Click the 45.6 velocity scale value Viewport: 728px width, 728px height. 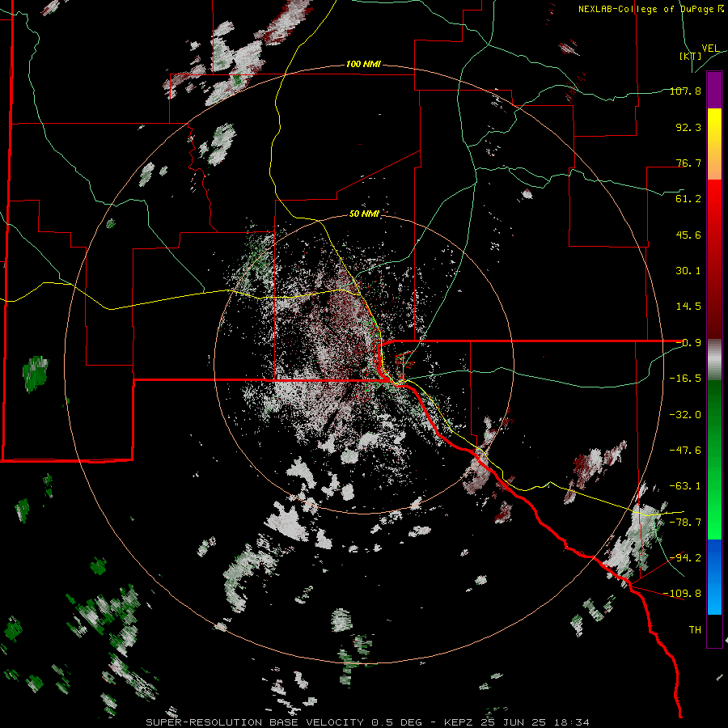point(688,235)
